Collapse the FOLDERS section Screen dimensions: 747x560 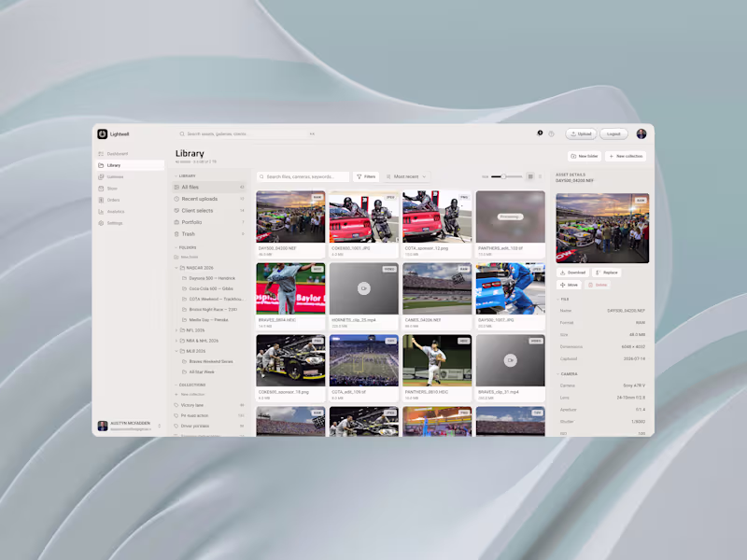click(176, 247)
